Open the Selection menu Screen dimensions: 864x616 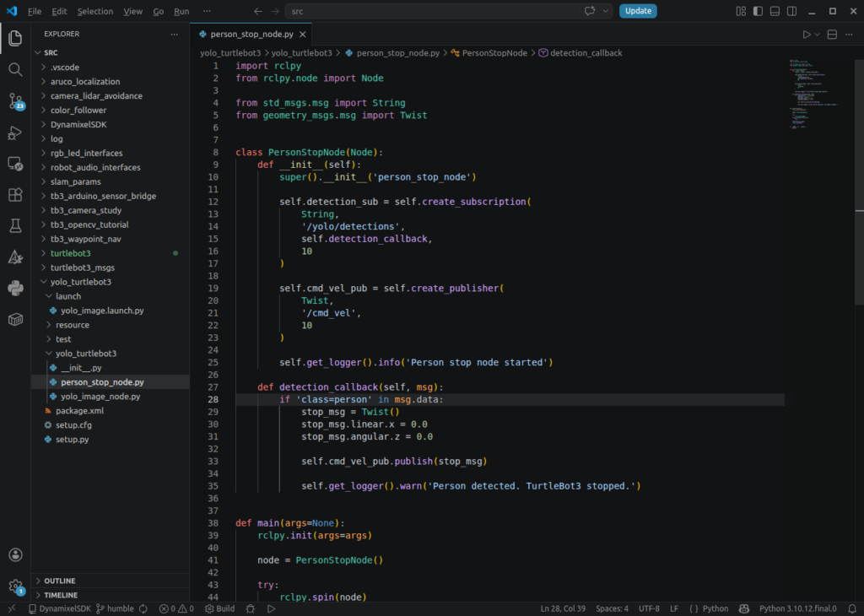click(x=94, y=11)
